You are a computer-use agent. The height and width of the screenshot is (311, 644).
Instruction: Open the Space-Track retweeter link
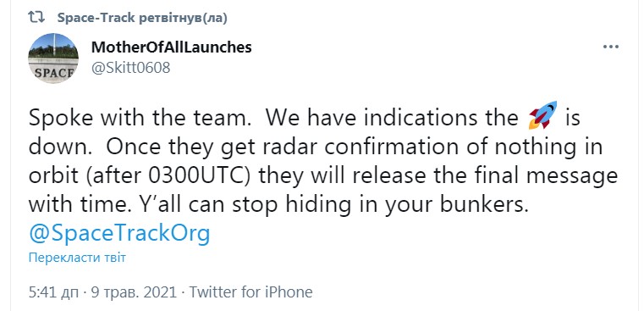click(x=96, y=18)
